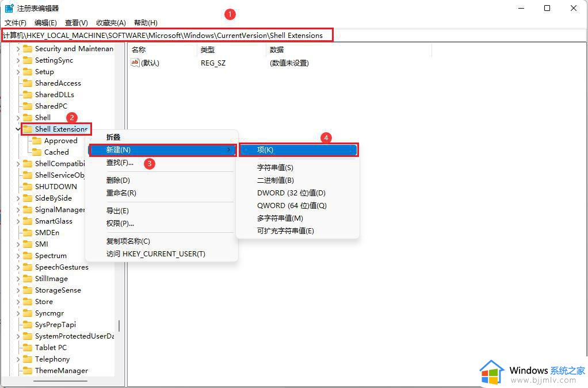Viewport: 588px width, 388px height.
Task: Expand the Security and Maintenance tree node
Action: pyautogui.click(x=18, y=49)
